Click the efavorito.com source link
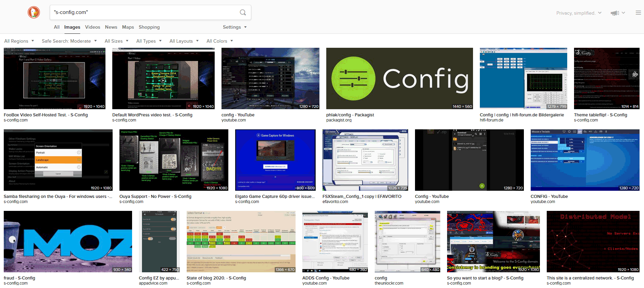This screenshot has height=288, width=644. [335, 202]
